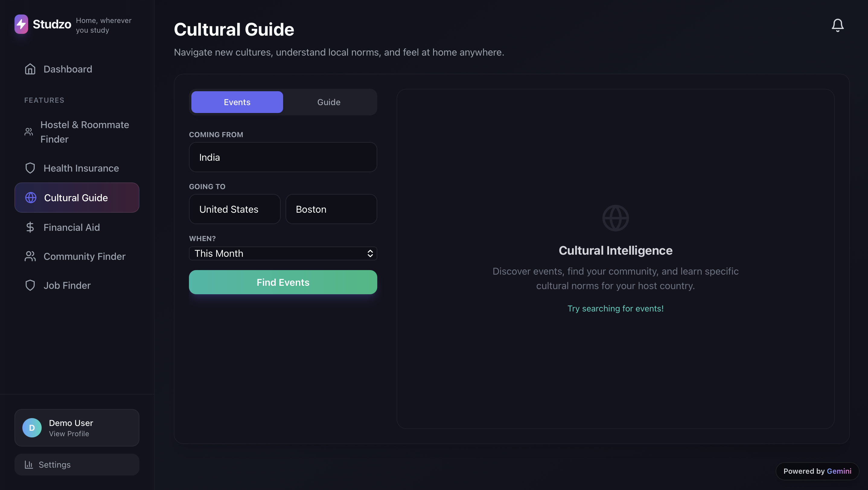Click the Powered by Gemini badge
Screen dimensions: 868x490
[817, 471]
